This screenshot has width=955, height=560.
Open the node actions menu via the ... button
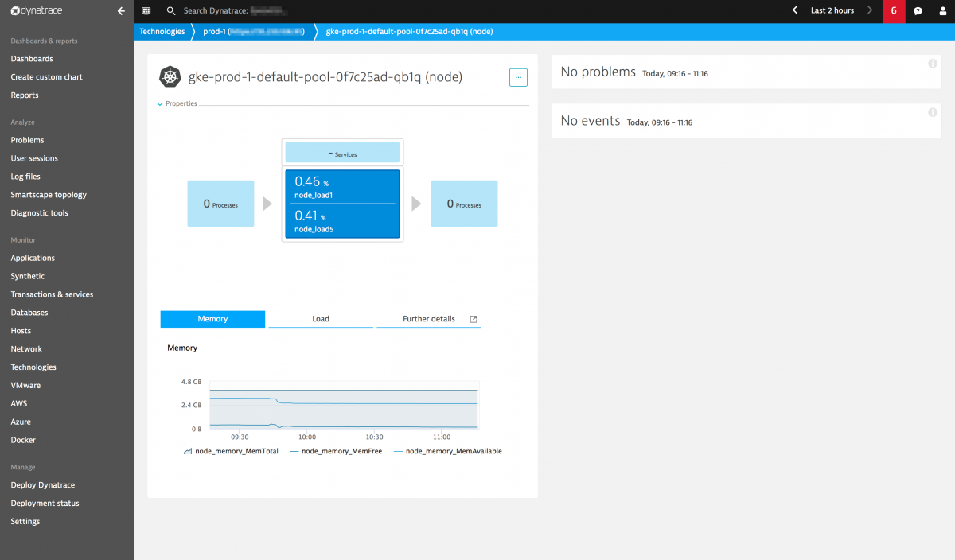coord(518,77)
